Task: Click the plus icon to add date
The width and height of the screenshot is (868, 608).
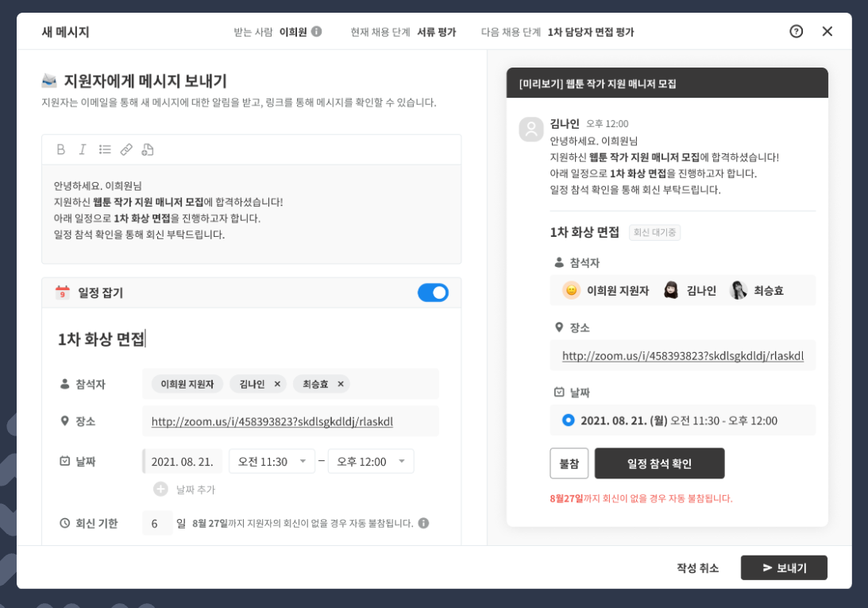Action: [x=160, y=489]
